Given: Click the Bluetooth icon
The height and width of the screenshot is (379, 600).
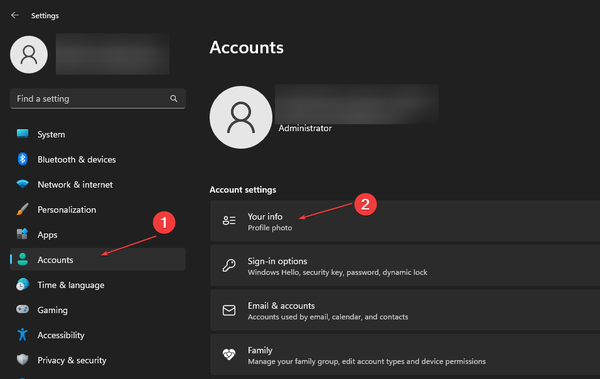Looking at the screenshot, I should [23, 159].
